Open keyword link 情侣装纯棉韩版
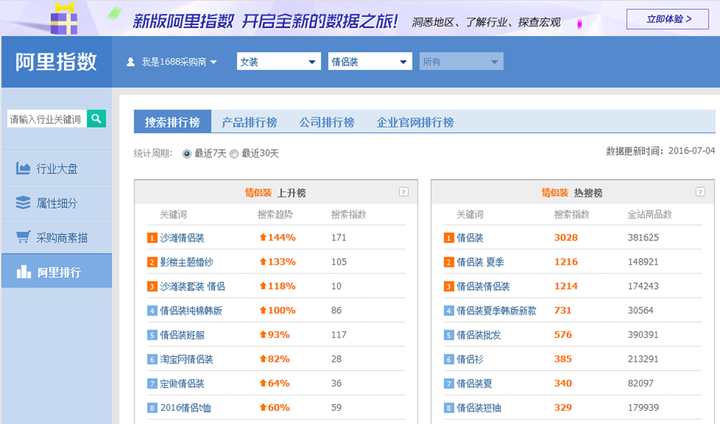 (x=191, y=311)
